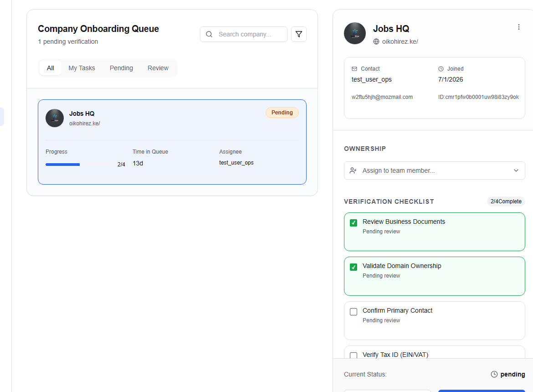Click the add-user icon in Assign field
533x392 pixels.
point(353,170)
